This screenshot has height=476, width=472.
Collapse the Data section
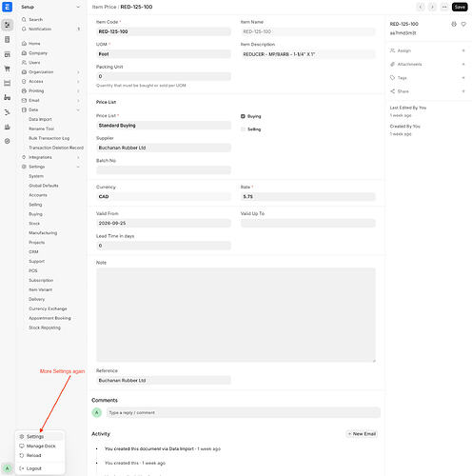coord(78,109)
